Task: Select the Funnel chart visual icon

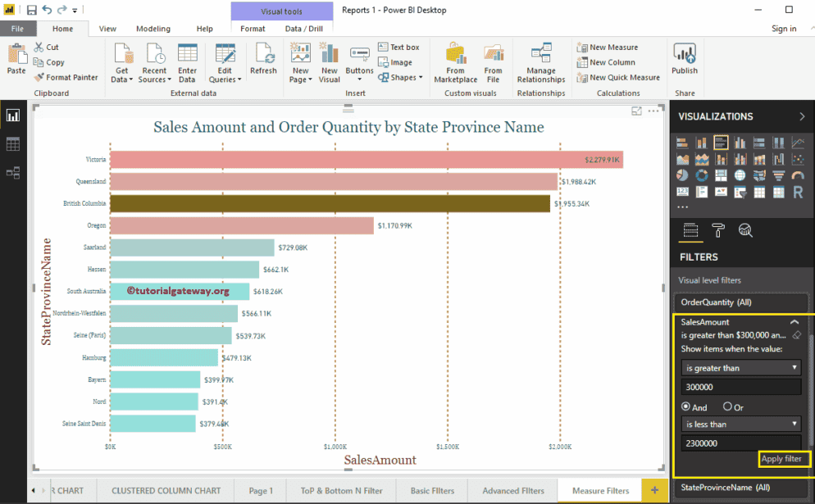Action: [x=778, y=175]
